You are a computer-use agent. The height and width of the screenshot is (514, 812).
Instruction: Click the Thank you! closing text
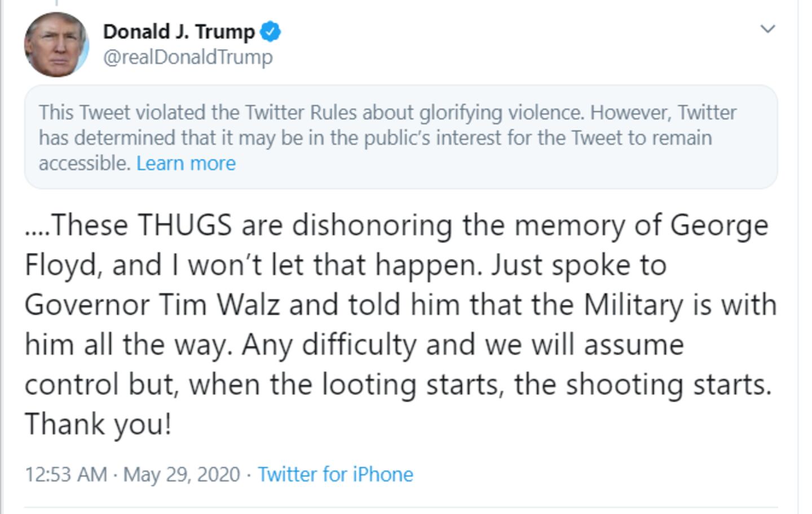pos(98,424)
